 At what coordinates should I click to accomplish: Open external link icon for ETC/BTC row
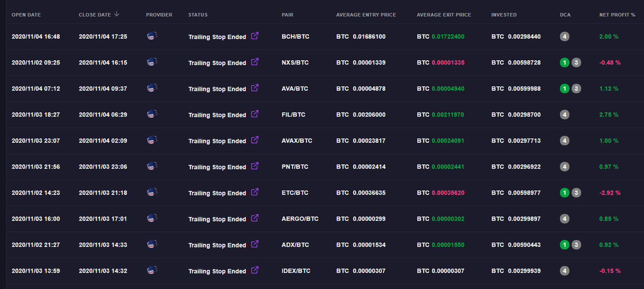coord(255,192)
